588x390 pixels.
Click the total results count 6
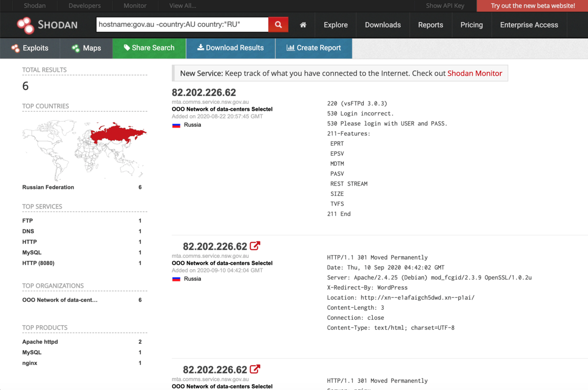tap(25, 86)
